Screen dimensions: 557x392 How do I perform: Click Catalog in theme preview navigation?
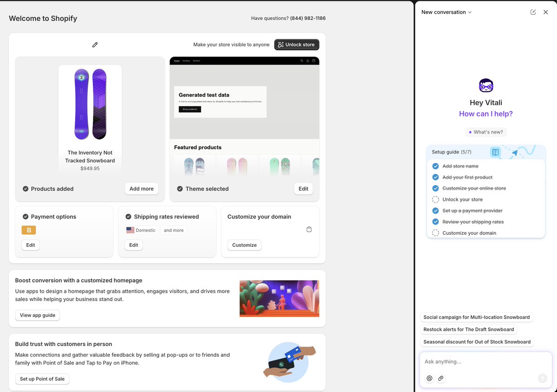pos(186,61)
